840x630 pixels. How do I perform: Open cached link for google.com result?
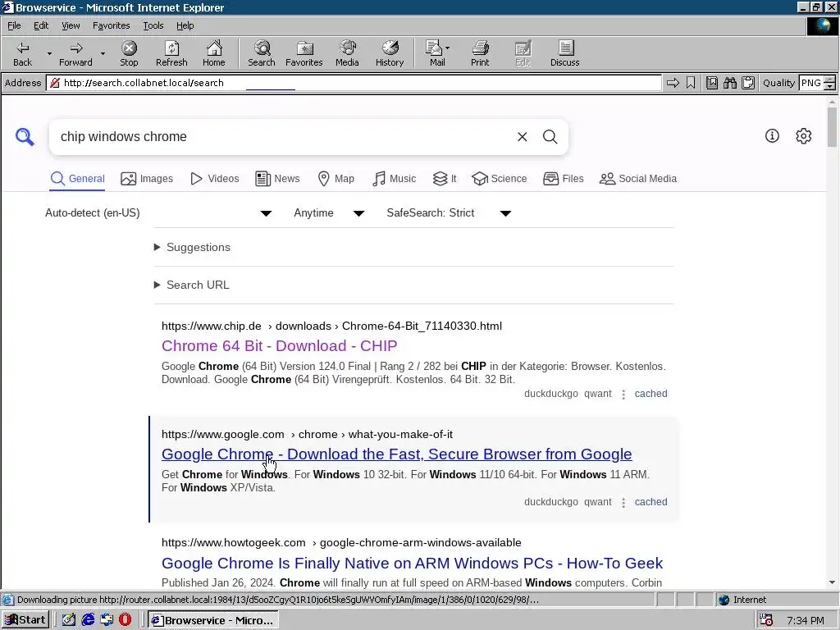tap(651, 502)
